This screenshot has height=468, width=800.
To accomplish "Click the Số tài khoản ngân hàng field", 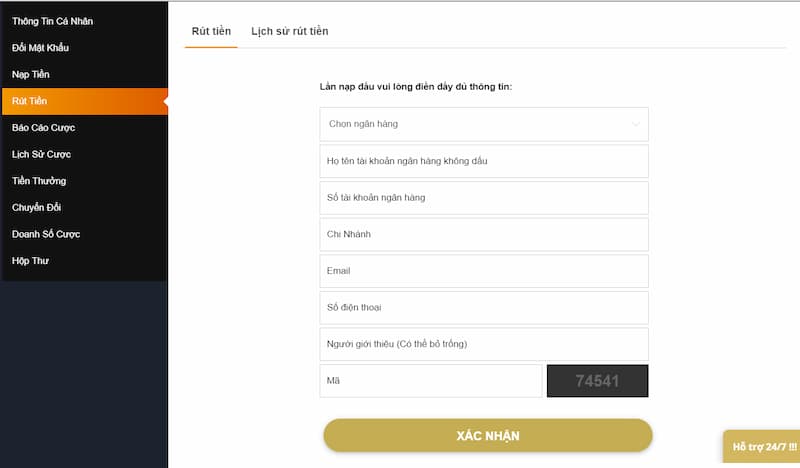I will coord(484,197).
